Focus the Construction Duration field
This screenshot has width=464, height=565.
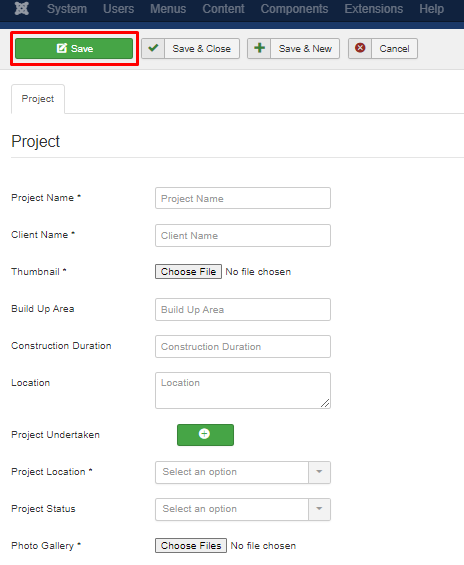click(243, 346)
